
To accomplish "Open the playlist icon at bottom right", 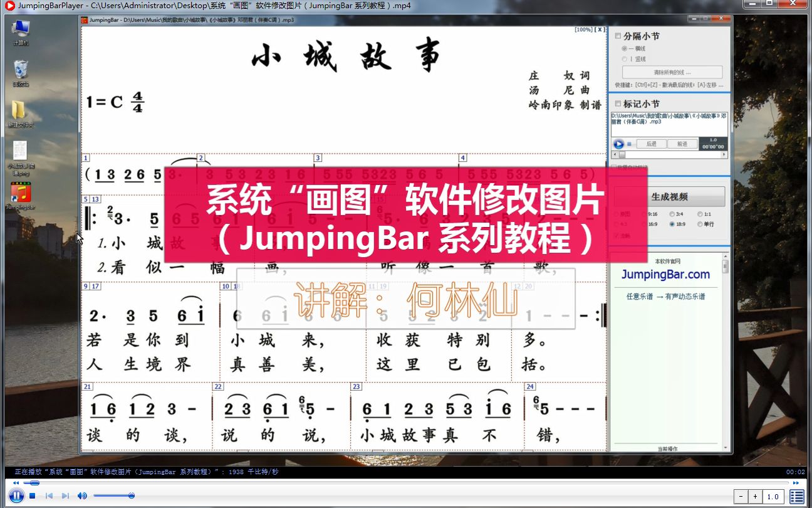I will (x=796, y=496).
